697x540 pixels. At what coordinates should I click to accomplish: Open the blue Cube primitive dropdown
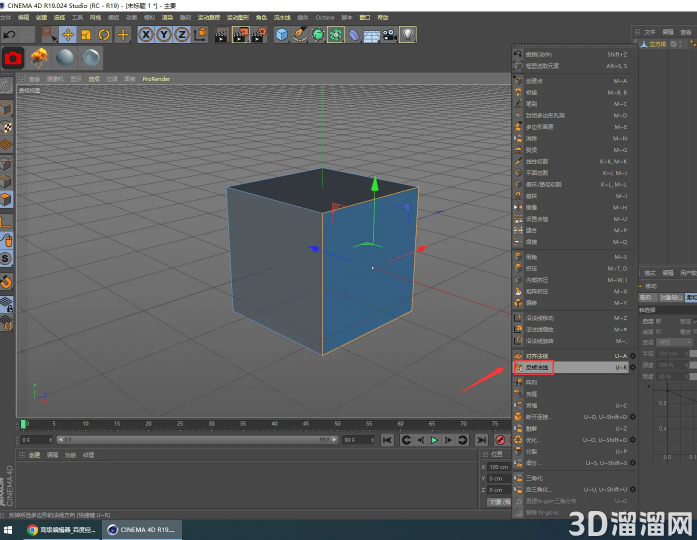(x=281, y=35)
